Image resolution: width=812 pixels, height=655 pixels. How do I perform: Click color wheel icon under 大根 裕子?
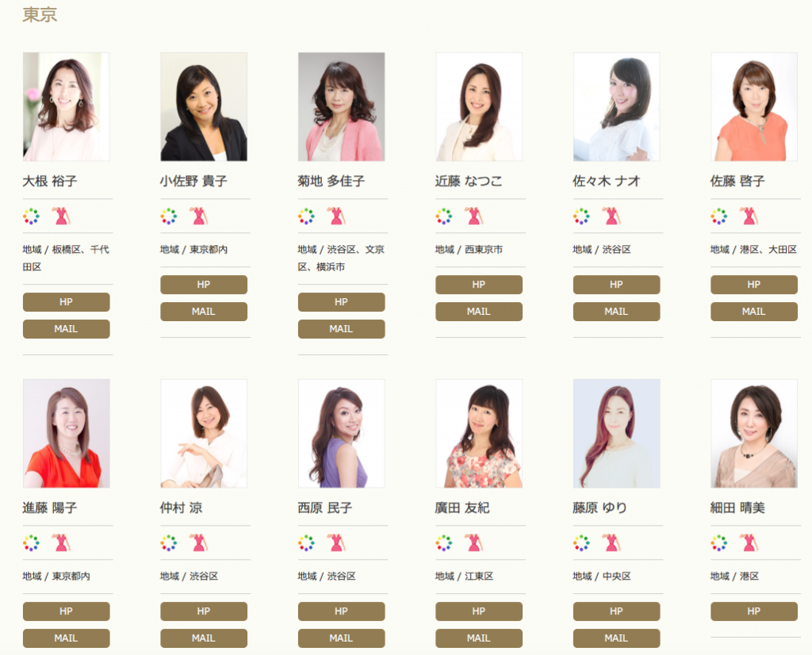[31, 216]
